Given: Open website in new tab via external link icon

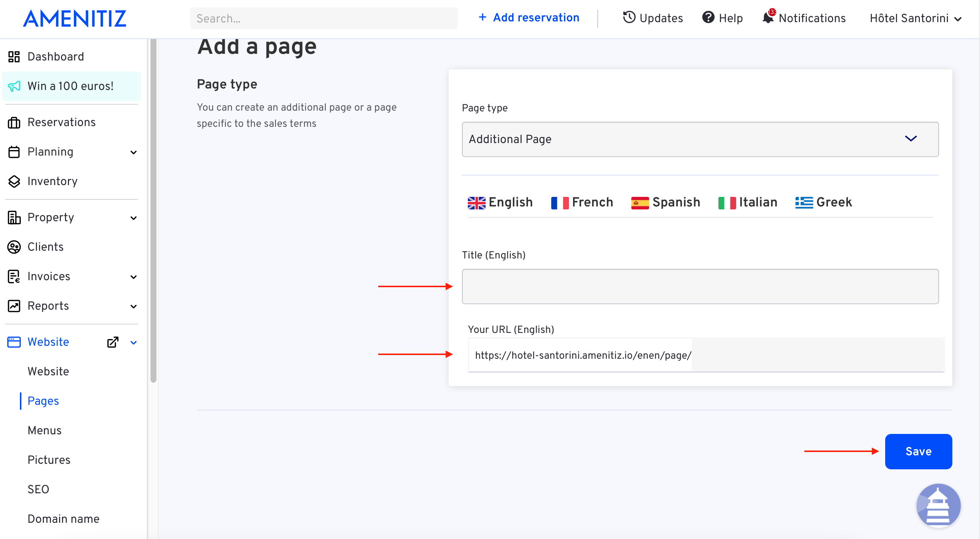Looking at the screenshot, I should (113, 342).
